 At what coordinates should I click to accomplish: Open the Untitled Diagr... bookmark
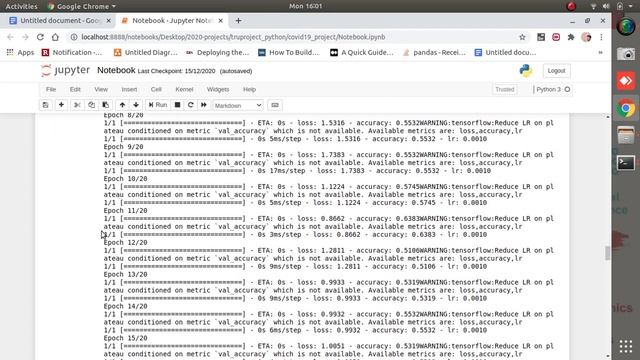click(146, 53)
